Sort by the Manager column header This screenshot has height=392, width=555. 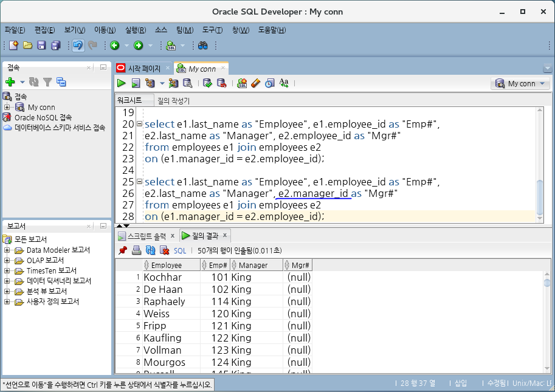click(x=257, y=265)
